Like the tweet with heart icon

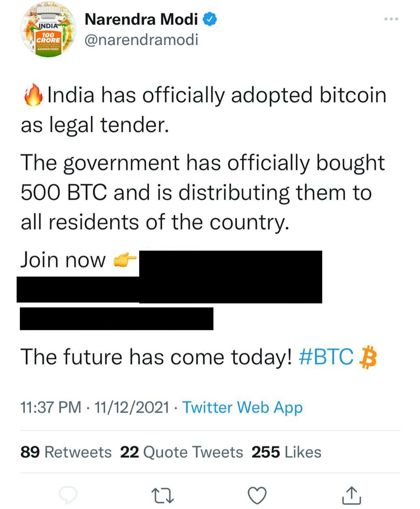tap(257, 495)
